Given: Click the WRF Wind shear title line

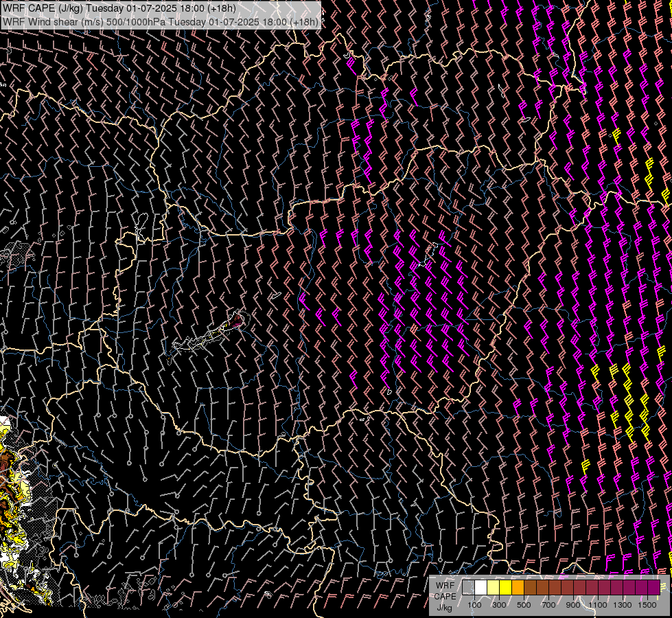Looking at the screenshot, I should click(161, 22).
